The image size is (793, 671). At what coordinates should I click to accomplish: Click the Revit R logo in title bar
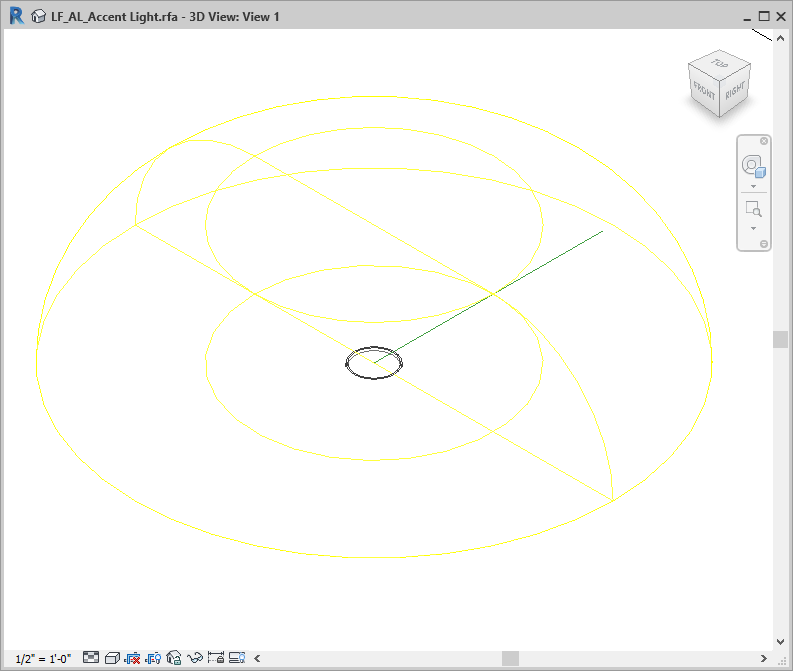coord(17,16)
